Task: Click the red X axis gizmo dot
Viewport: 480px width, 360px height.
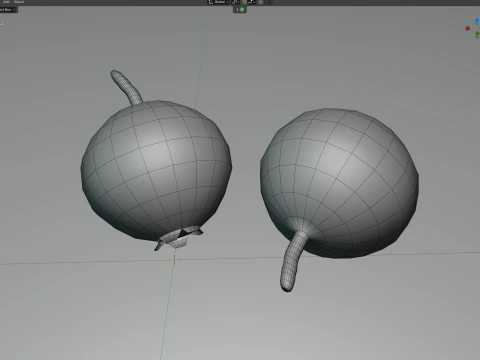Action: tap(468, 28)
